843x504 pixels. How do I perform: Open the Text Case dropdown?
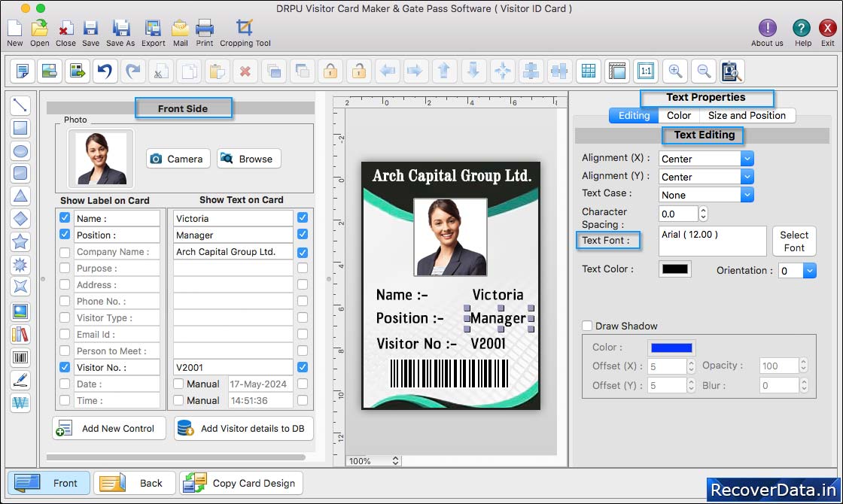(747, 195)
